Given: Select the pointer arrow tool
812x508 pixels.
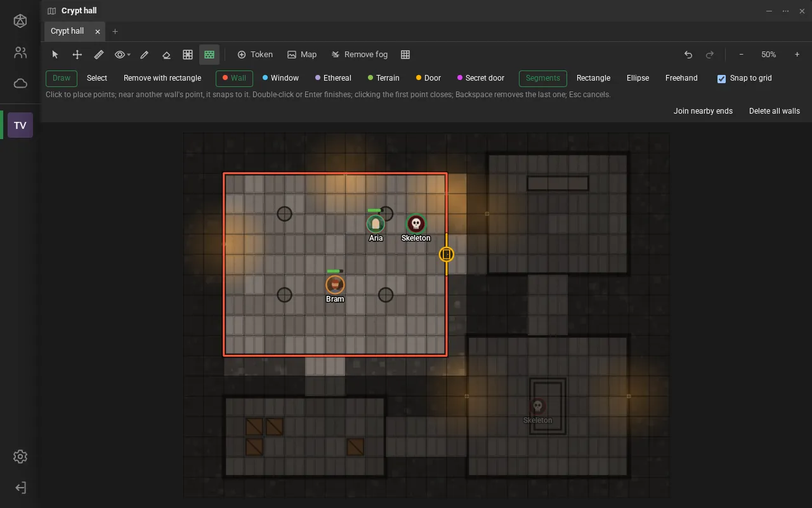Looking at the screenshot, I should pyautogui.click(x=55, y=55).
